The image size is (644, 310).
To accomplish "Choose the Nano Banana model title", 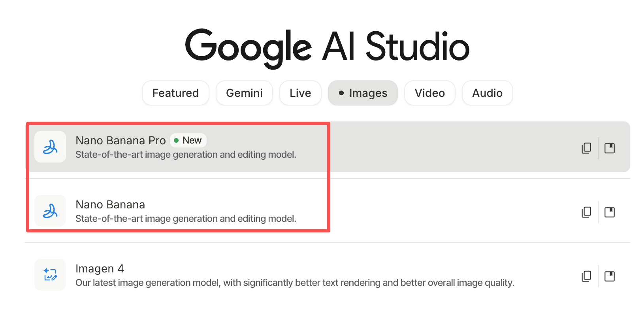I will 110,204.
